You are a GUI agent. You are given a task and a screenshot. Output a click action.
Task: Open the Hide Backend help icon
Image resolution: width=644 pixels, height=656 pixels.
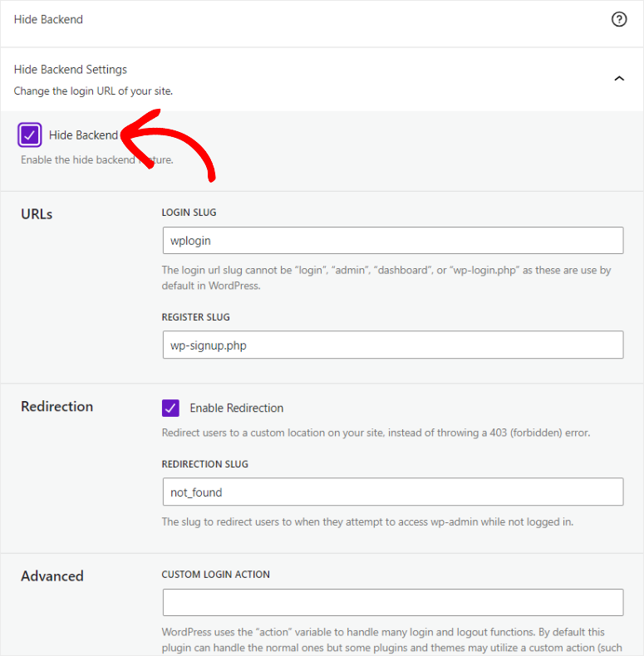[x=619, y=19]
